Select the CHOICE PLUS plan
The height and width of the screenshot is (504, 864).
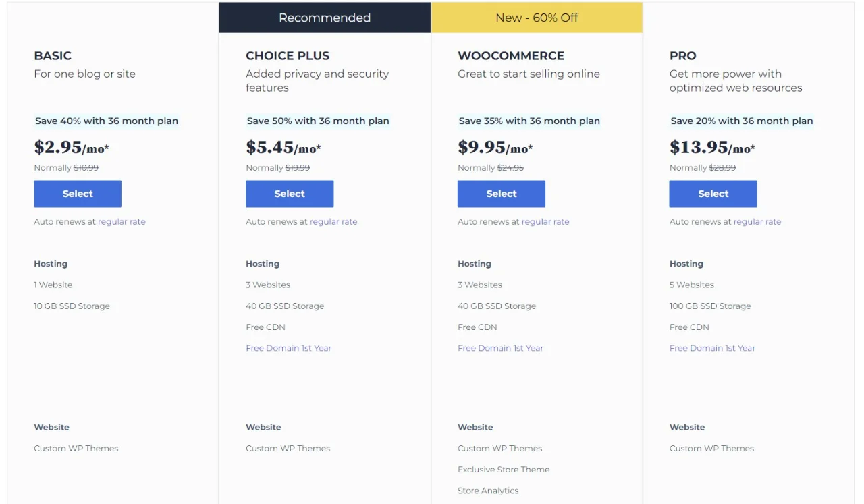pos(290,194)
